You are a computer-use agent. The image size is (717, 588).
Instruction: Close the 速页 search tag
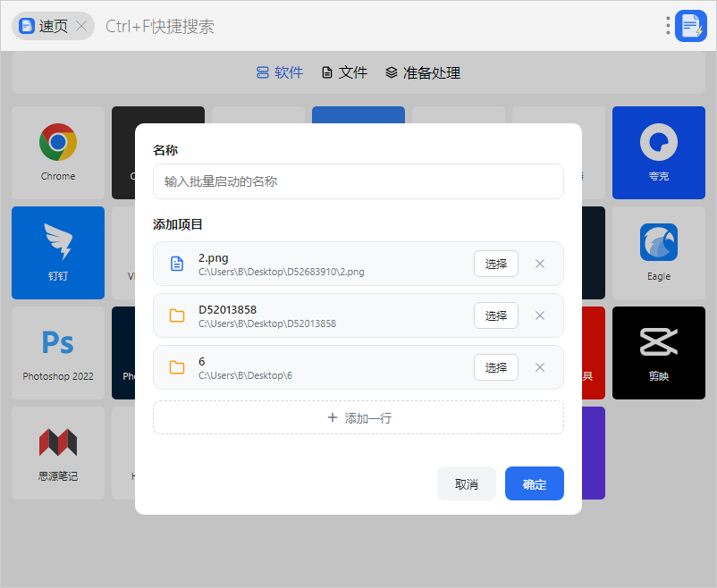(x=81, y=26)
